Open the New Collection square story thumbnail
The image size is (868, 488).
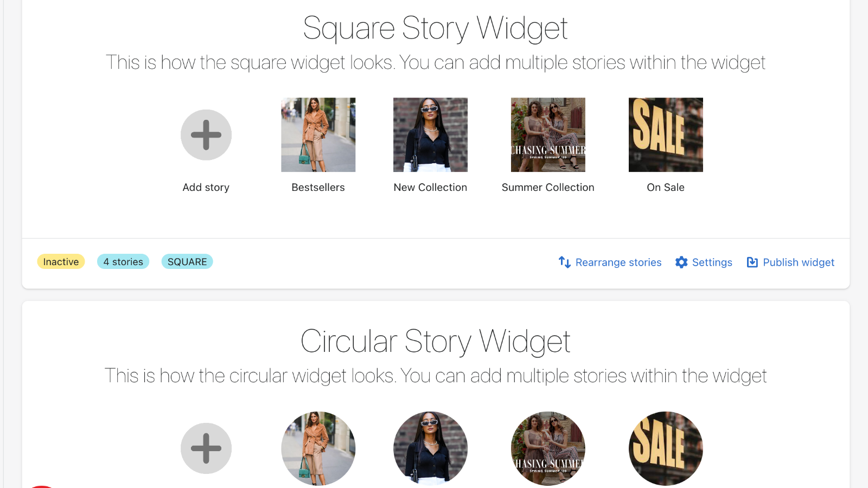pos(430,134)
